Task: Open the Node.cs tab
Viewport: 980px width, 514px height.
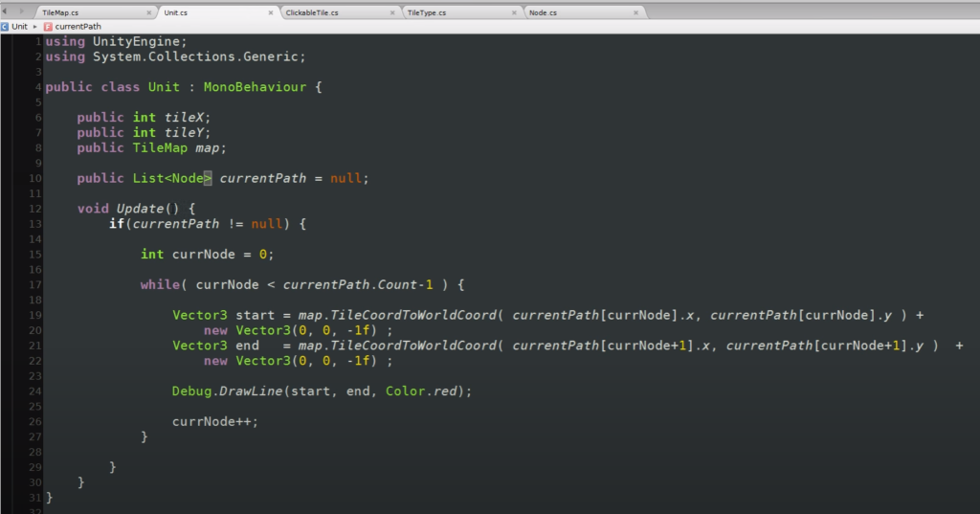Action: click(x=543, y=12)
